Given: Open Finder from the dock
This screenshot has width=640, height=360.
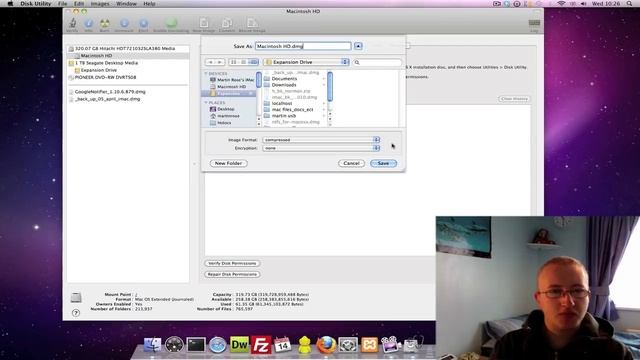Looking at the screenshot, I should pyautogui.click(x=152, y=345).
